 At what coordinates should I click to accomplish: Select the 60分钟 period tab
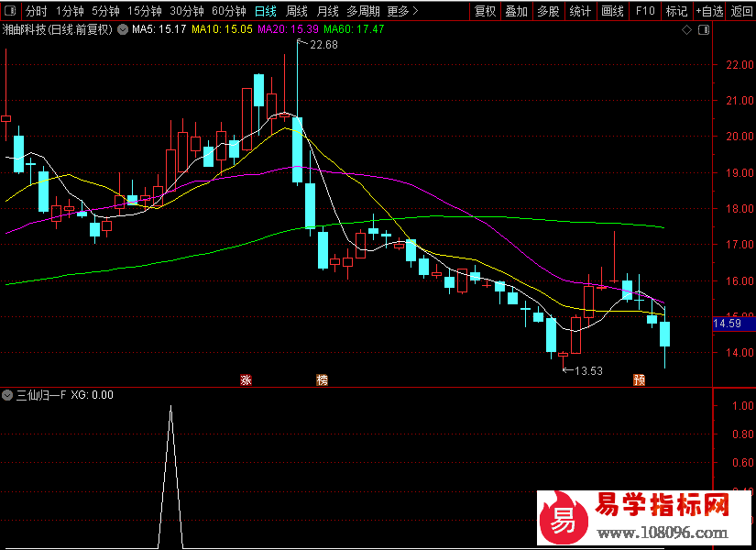coord(229,11)
